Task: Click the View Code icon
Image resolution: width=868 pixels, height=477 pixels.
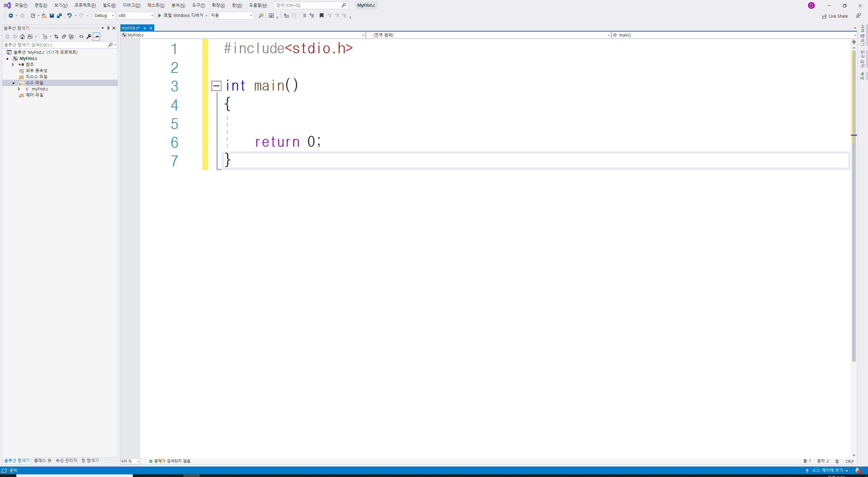Action: tap(81, 37)
